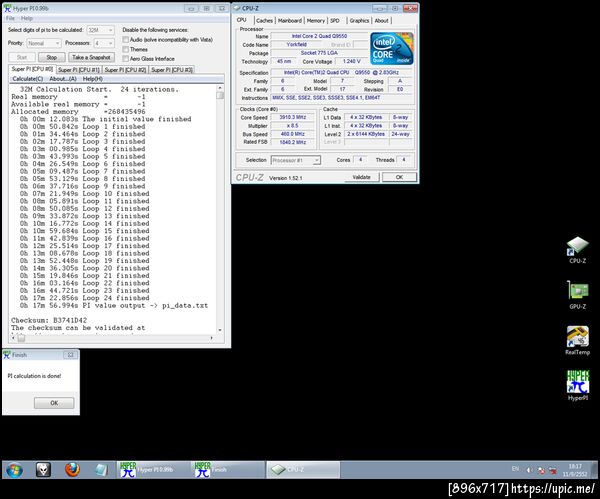Image resolution: width=600 pixels, height=499 pixels.
Task: Open the File menu in Hyper PI
Action: 10,18
